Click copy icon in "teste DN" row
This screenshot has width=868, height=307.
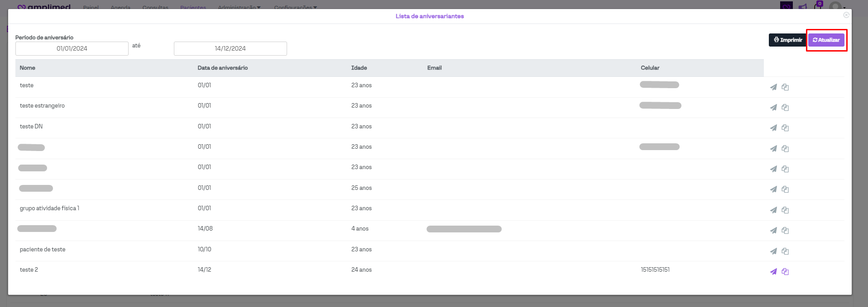785,128
